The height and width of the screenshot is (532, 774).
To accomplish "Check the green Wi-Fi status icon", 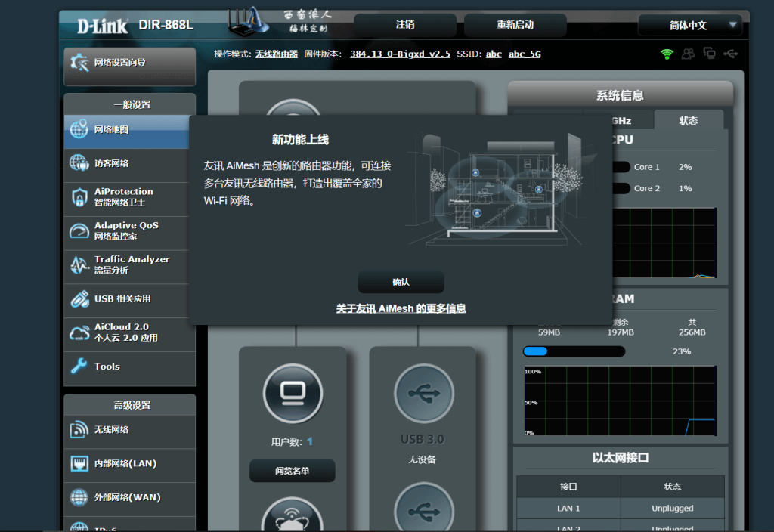I will pyautogui.click(x=667, y=54).
